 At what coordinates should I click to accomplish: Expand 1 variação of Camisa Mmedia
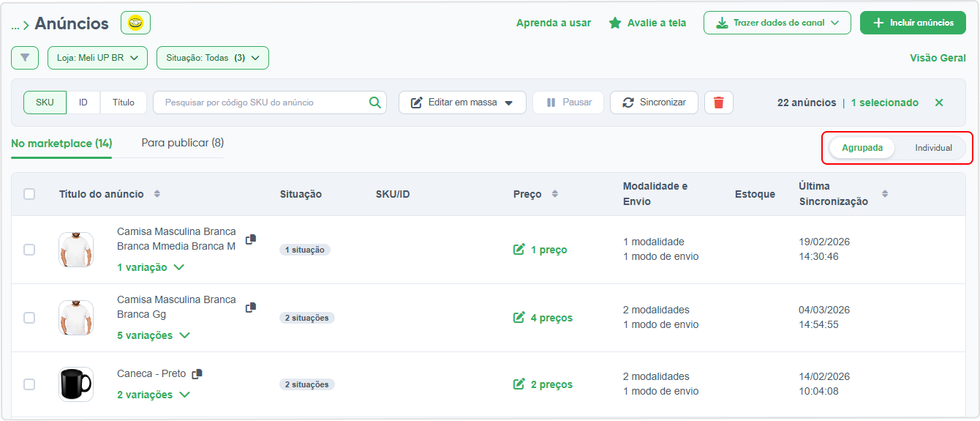[151, 267]
